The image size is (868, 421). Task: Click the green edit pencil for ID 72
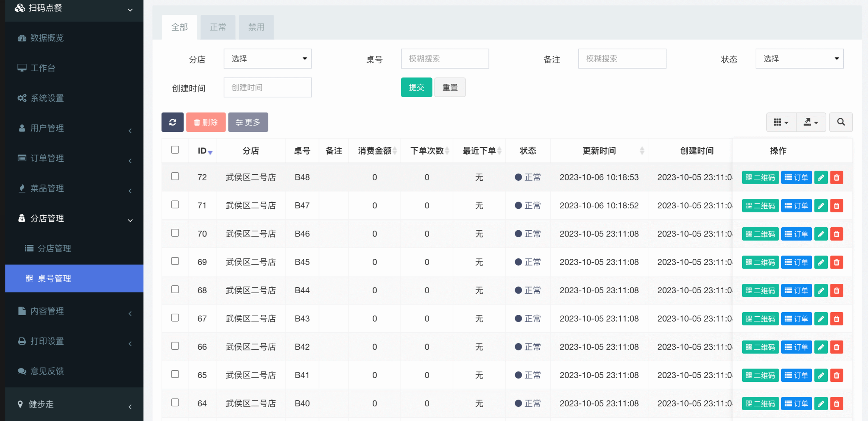point(821,177)
